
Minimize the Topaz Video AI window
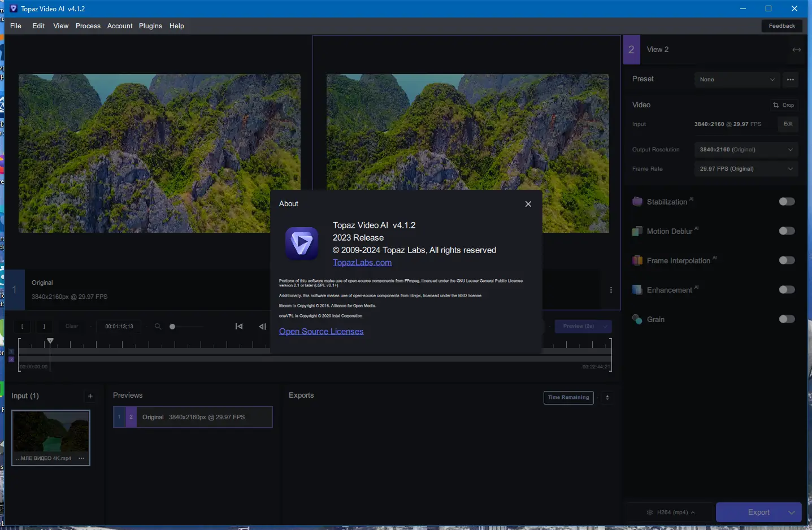743,8
